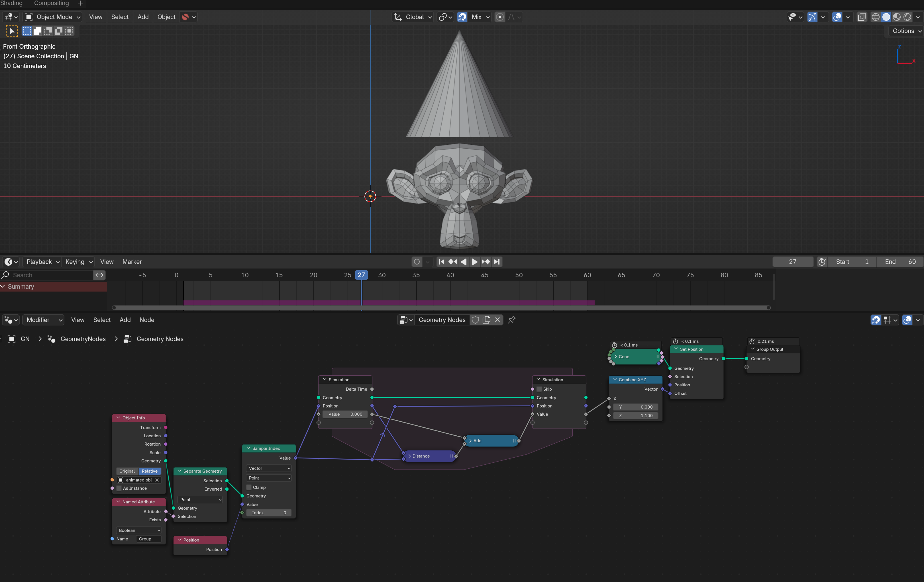Click the current frame field showing 27
Viewport: 924px width, 582px height.
(793, 262)
